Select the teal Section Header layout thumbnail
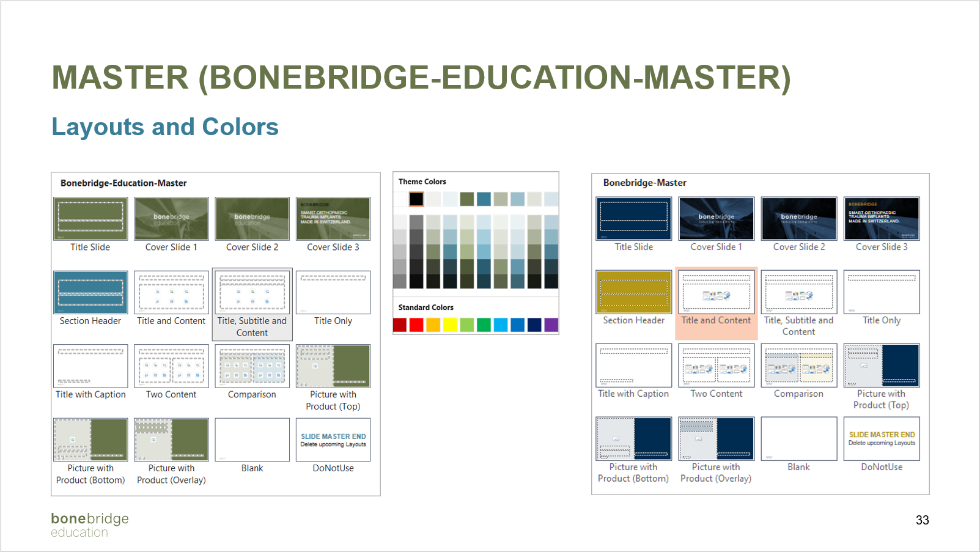 pyautogui.click(x=90, y=292)
